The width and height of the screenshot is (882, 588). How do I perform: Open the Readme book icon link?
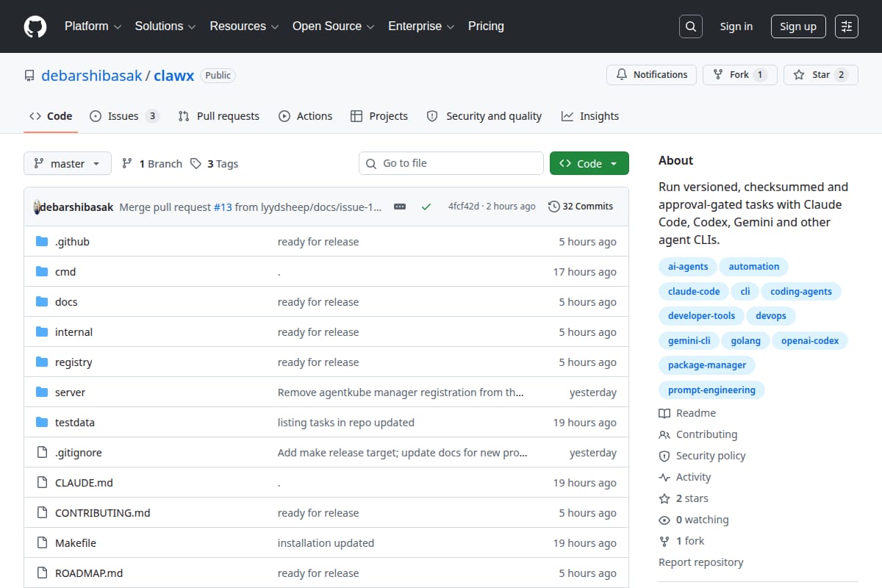[x=664, y=413]
